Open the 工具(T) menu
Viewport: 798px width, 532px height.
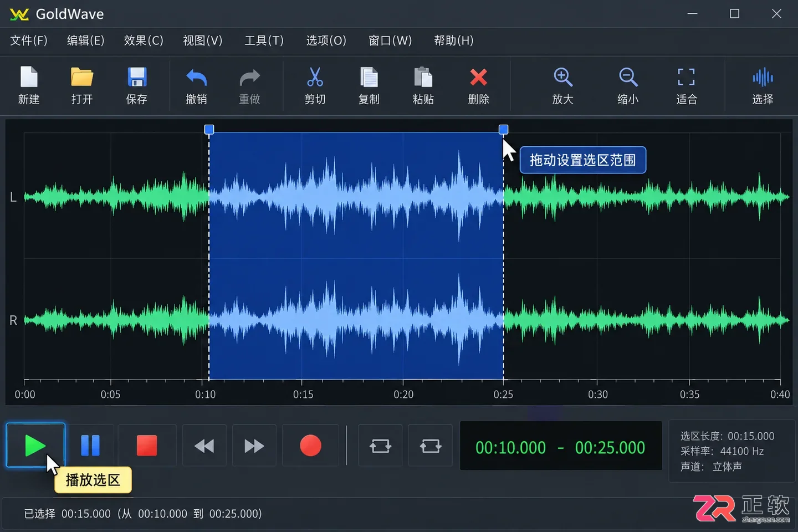coord(264,40)
